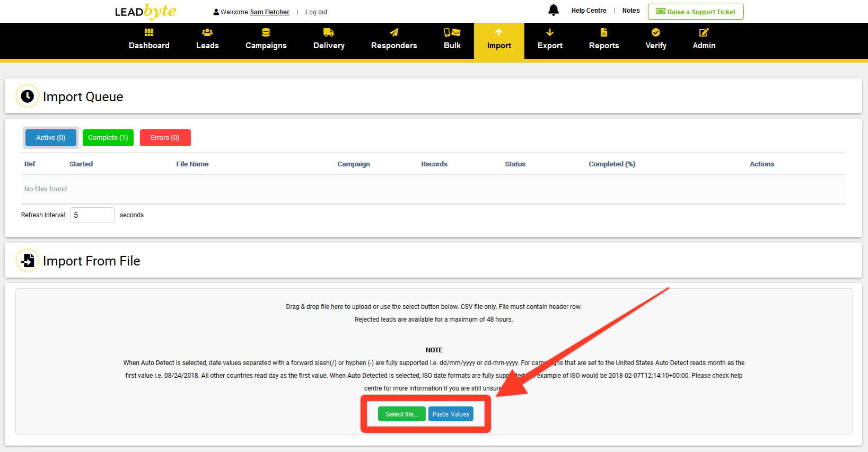This screenshot has width=868, height=452.
Task: Open Verify using the checkmark icon
Action: (656, 32)
